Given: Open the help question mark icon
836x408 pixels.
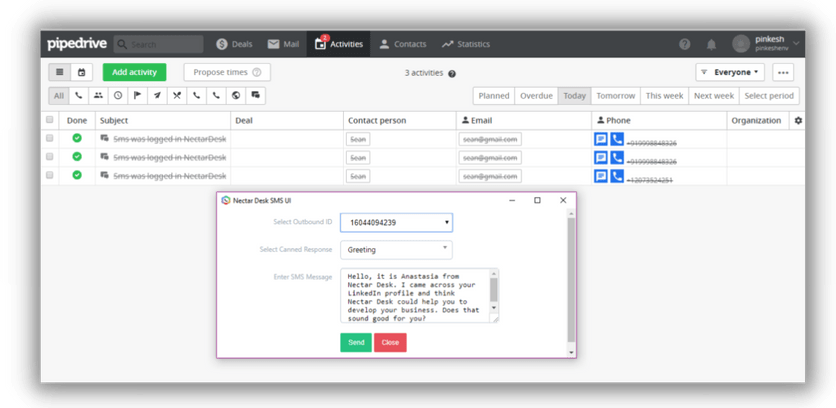Looking at the screenshot, I should 685,44.
